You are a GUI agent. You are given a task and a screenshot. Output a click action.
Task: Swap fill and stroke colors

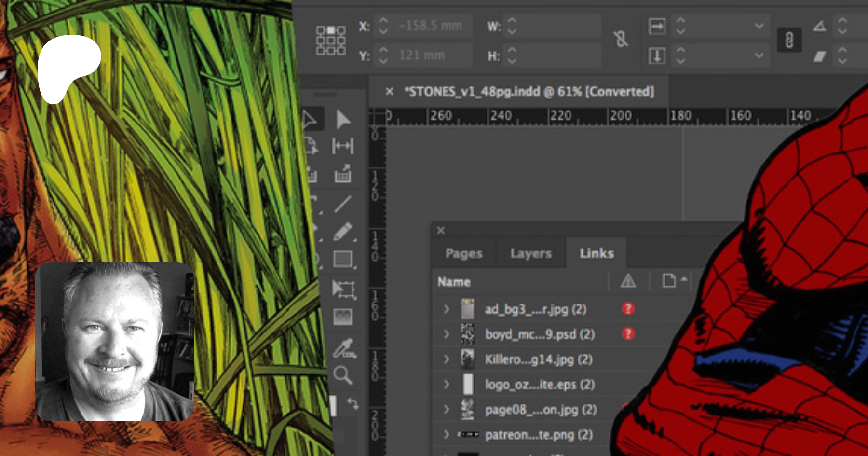coord(353,403)
